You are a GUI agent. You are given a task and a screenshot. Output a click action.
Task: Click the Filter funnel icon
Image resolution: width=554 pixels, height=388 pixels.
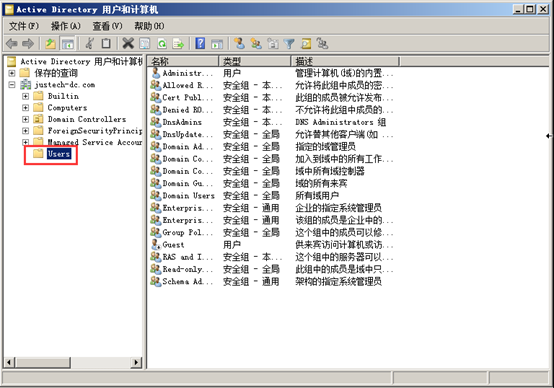click(289, 44)
